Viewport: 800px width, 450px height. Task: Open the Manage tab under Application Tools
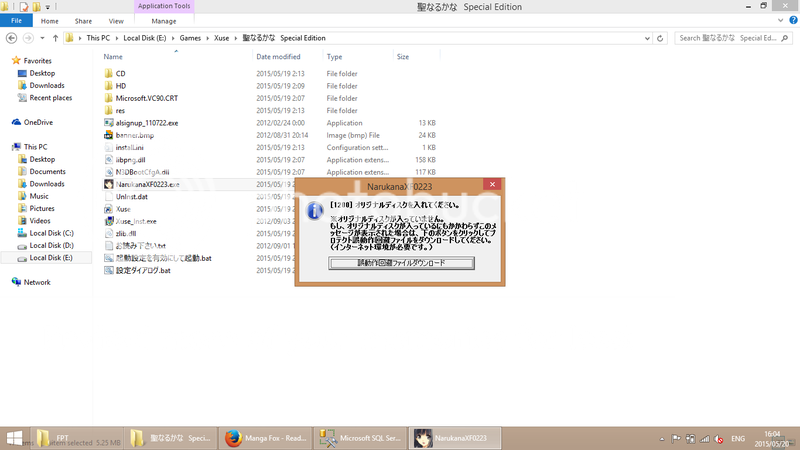163,20
